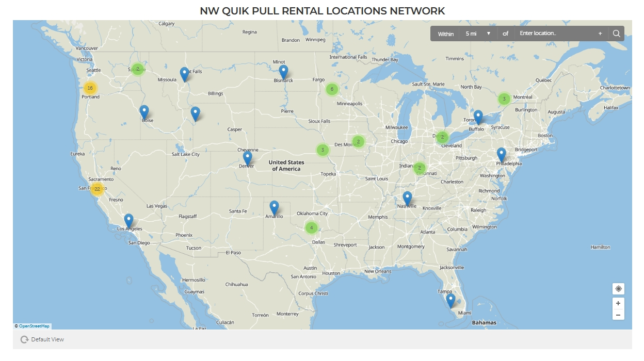Click the 16-location cluster near Portland
This screenshot has width=644, height=361.
91,88
